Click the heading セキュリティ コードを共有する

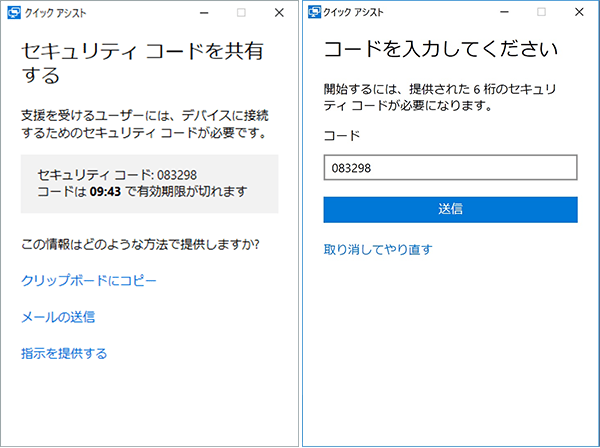pyautogui.click(x=142, y=63)
